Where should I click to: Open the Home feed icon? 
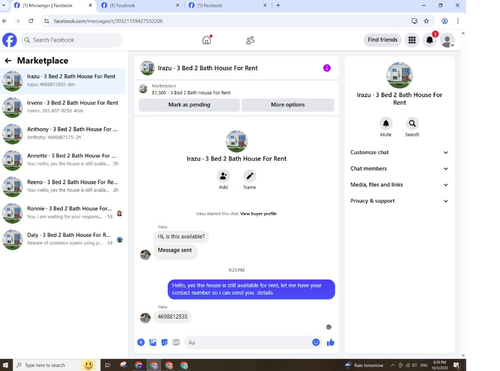[x=207, y=40]
